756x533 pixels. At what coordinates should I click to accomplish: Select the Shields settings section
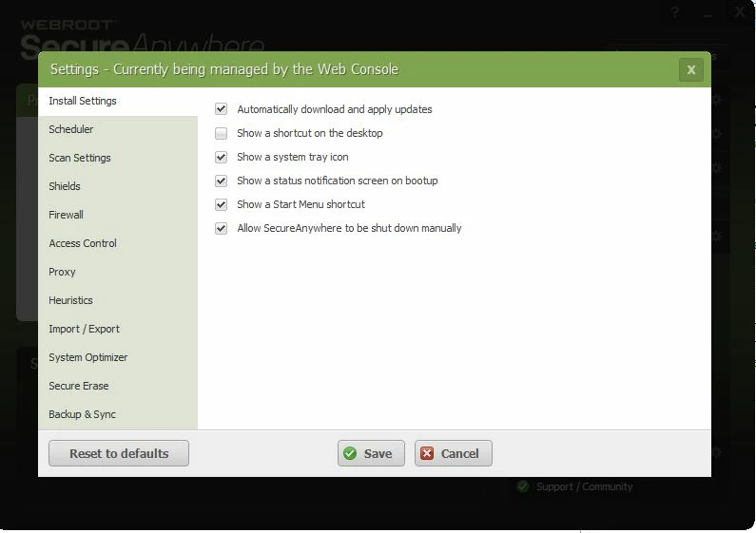[x=118, y=186]
